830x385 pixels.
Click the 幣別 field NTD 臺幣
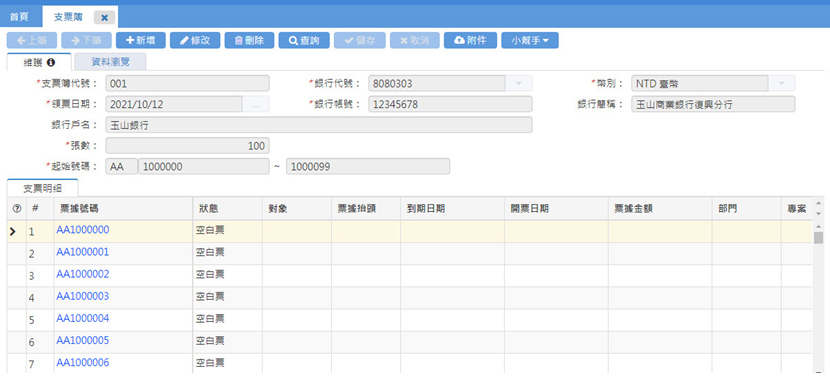[x=700, y=84]
